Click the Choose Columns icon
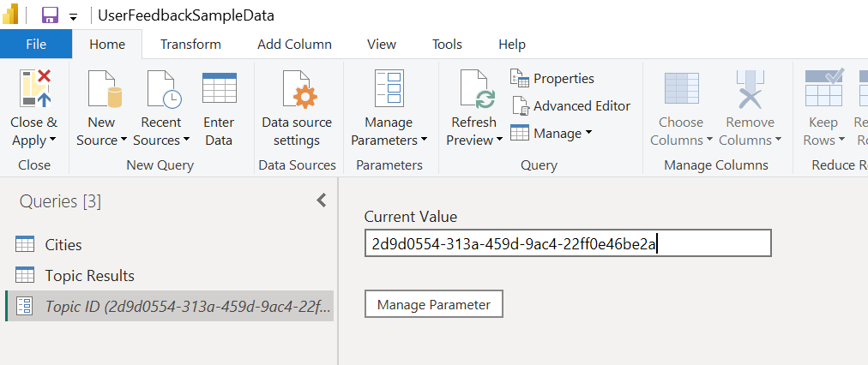This screenshot has width=868, height=365. [681, 88]
